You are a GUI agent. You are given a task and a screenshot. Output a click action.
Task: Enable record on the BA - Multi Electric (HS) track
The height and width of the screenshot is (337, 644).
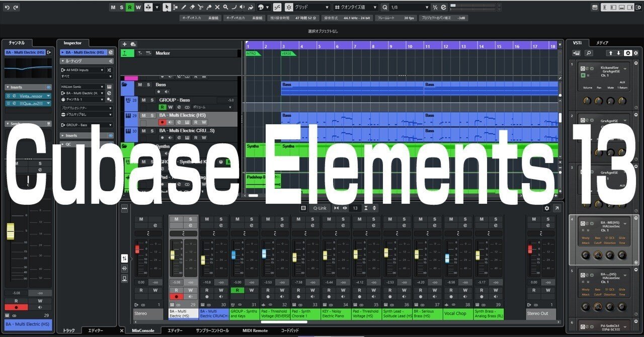pos(162,122)
